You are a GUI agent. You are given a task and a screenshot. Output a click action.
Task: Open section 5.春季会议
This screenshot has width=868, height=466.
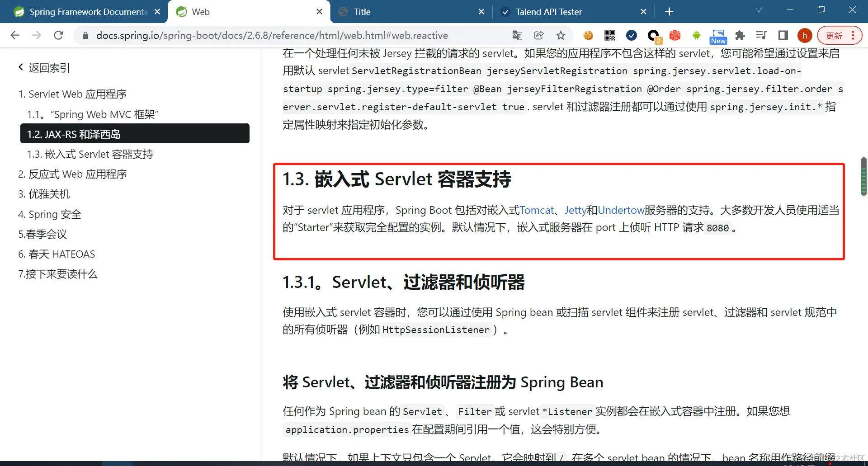click(x=42, y=234)
